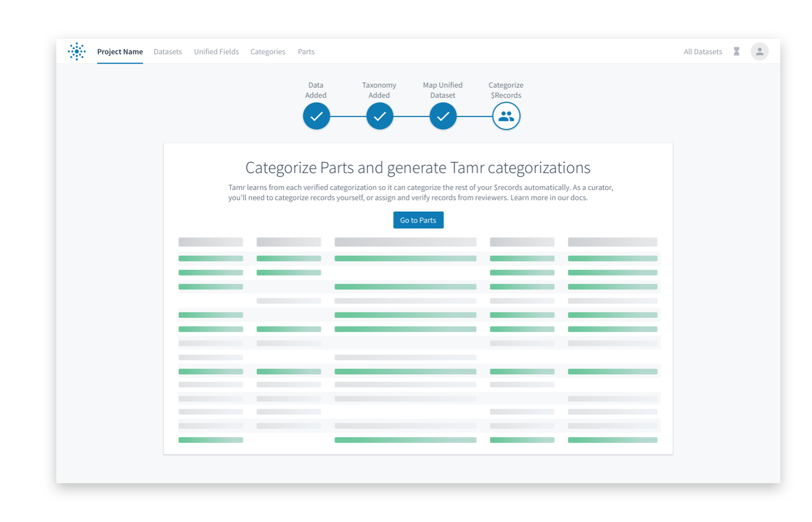Select the Project Name tab
Screen dimensions: 812x522
(120, 51)
